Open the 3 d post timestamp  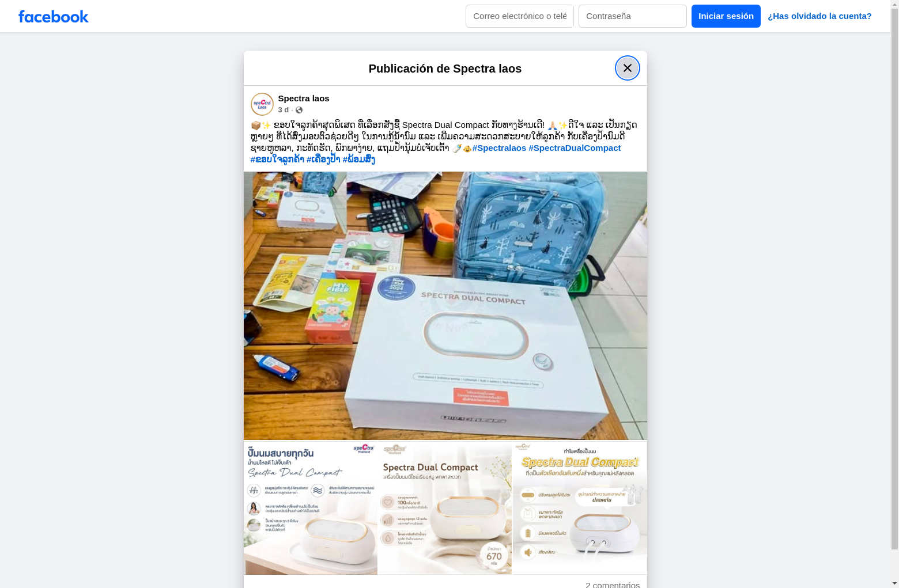(x=284, y=110)
